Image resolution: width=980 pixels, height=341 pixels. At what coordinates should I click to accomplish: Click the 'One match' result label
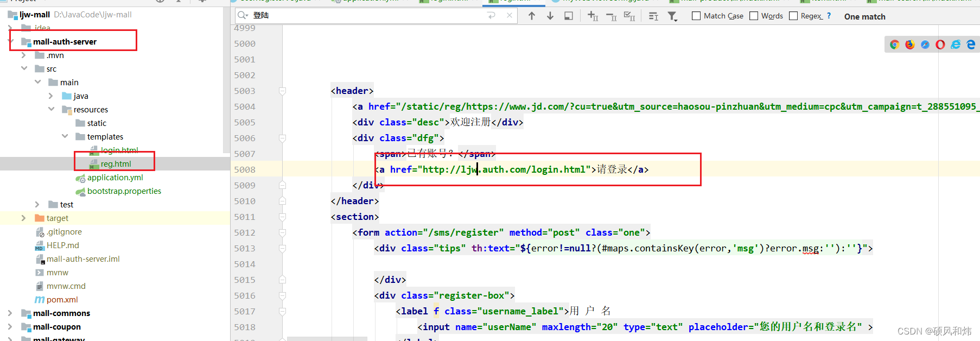click(x=864, y=16)
